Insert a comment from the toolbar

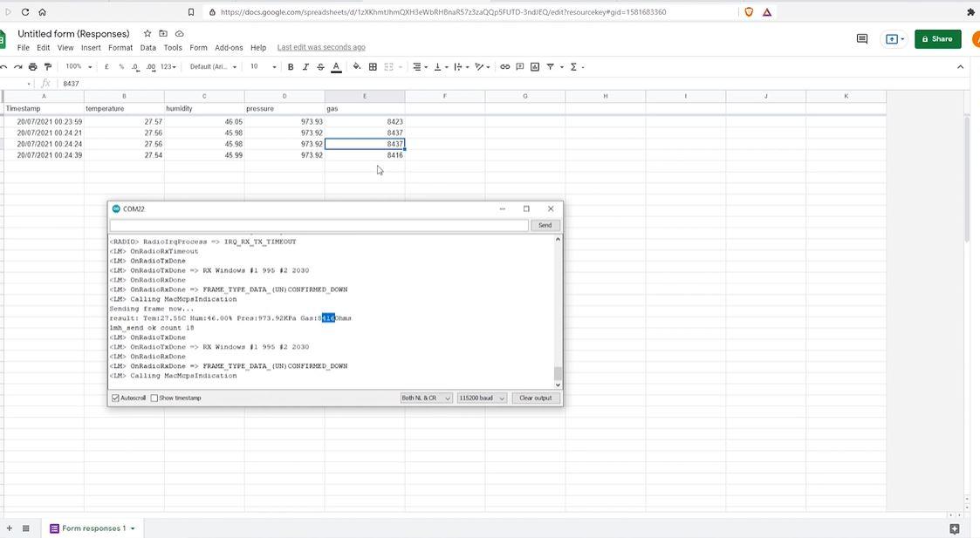pos(520,67)
